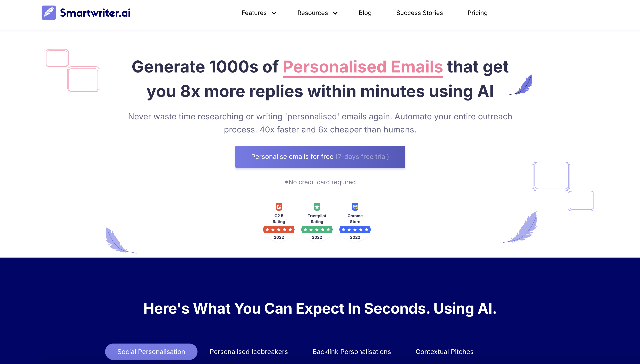Open the Features navigation dropdown
The image size is (640, 364).
coord(259,12)
